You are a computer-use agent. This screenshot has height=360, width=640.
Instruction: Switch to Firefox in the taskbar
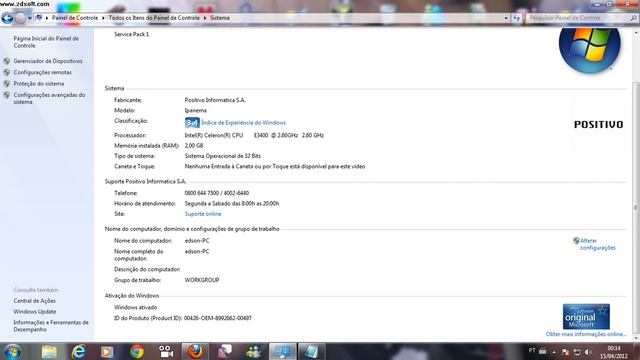(x=195, y=351)
